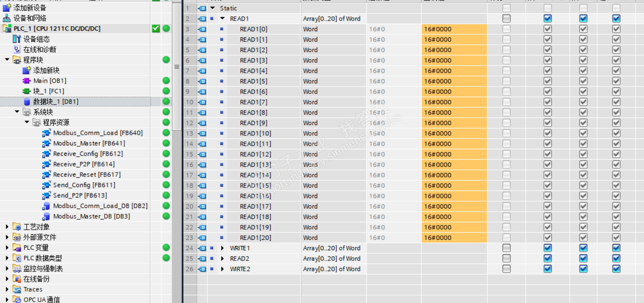Click the Send_P2P [FB613] block icon
644x303 pixels.
pyautogui.click(x=46, y=195)
